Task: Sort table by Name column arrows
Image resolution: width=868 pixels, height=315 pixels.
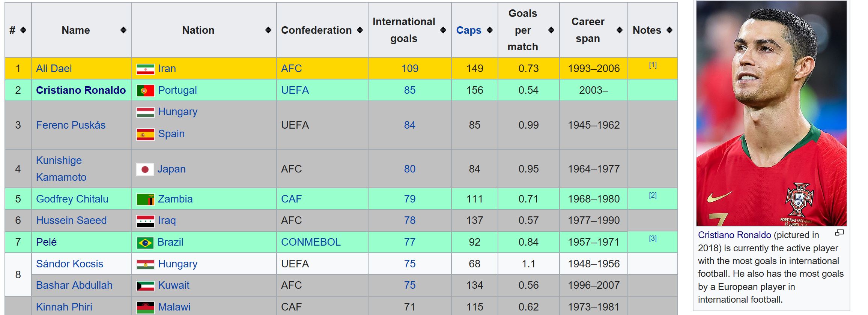Action: [123, 30]
